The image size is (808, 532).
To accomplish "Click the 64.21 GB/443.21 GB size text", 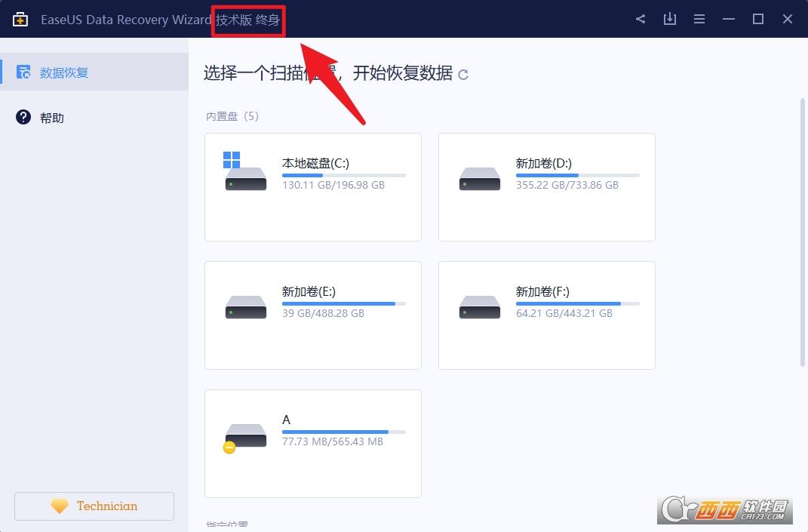I will (x=564, y=313).
